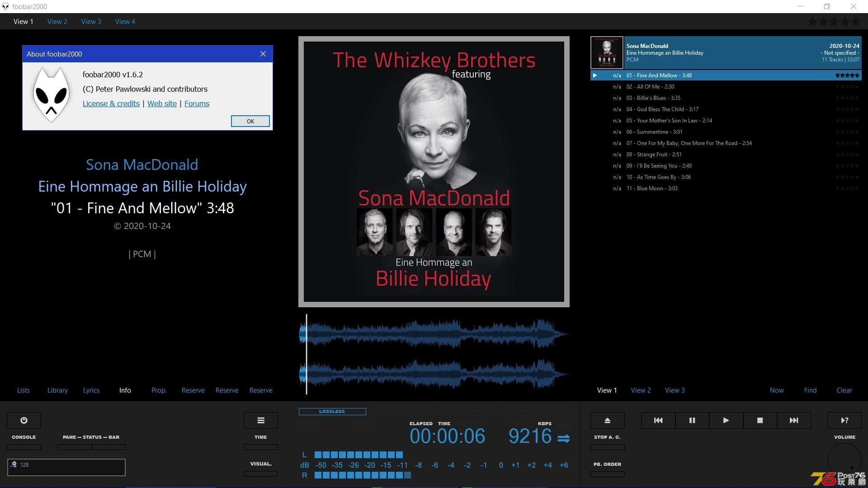Viewport: 868px width, 488px height.
Task: Switch to View 2 tab in top bar
Action: [x=57, y=22]
